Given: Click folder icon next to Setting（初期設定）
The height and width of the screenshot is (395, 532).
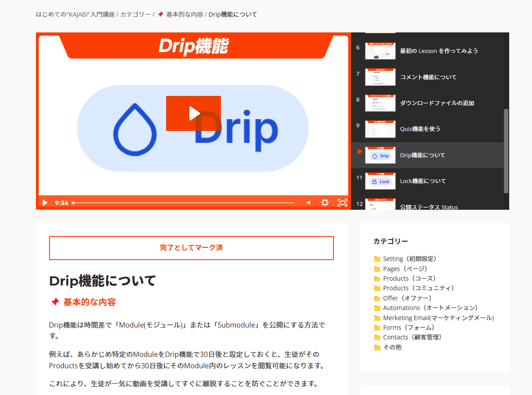Looking at the screenshot, I should click(x=377, y=259).
